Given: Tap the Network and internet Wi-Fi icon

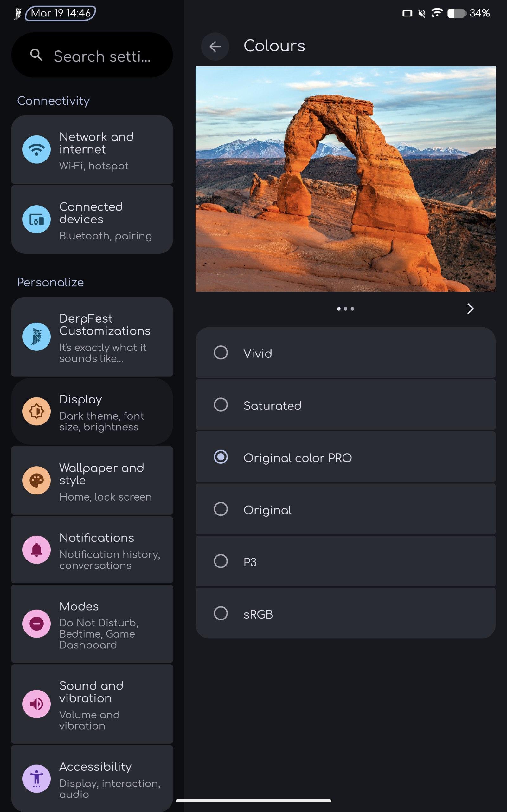Looking at the screenshot, I should point(36,149).
